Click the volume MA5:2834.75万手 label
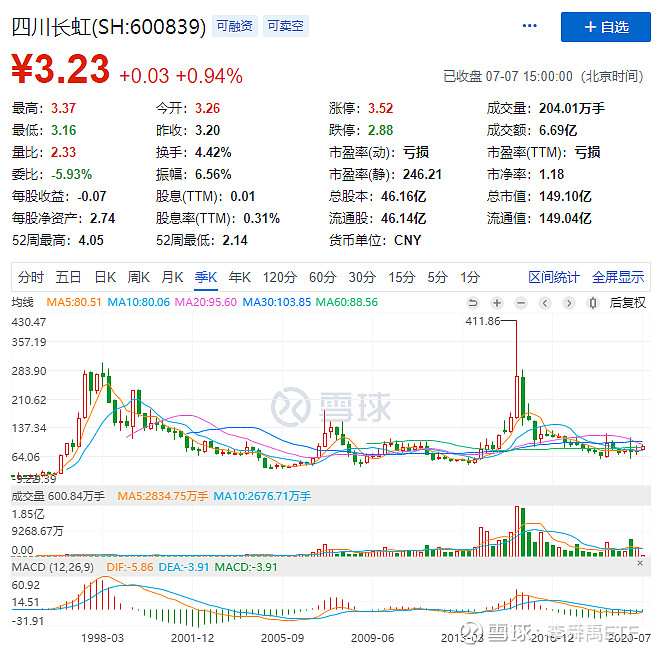 coord(162,496)
